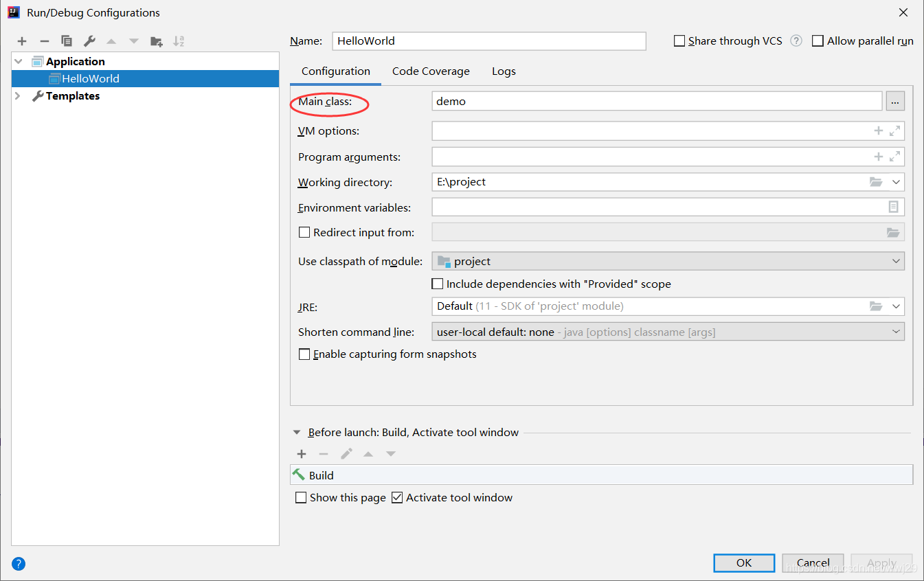
Task: Expand the Program arguments field editor
Action: coord(894,157)
